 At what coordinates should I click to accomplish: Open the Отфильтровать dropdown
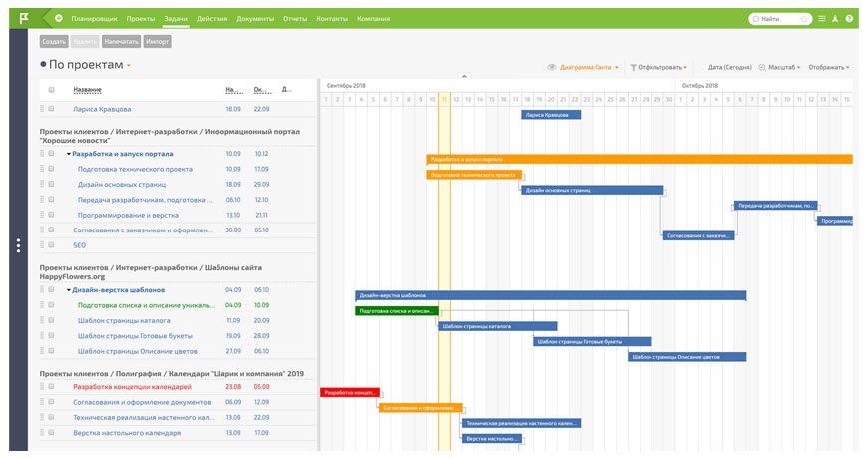point(658,67)
